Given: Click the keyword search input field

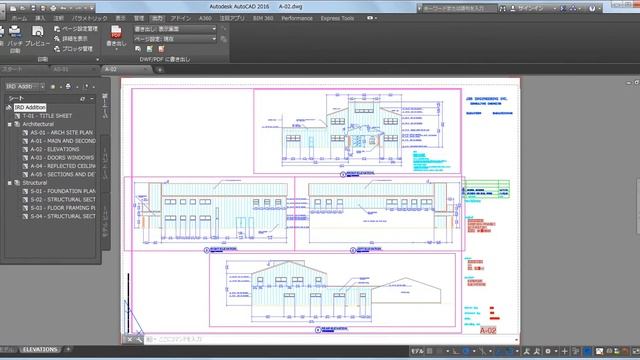Looking at the screenshot, I should 459,8.
